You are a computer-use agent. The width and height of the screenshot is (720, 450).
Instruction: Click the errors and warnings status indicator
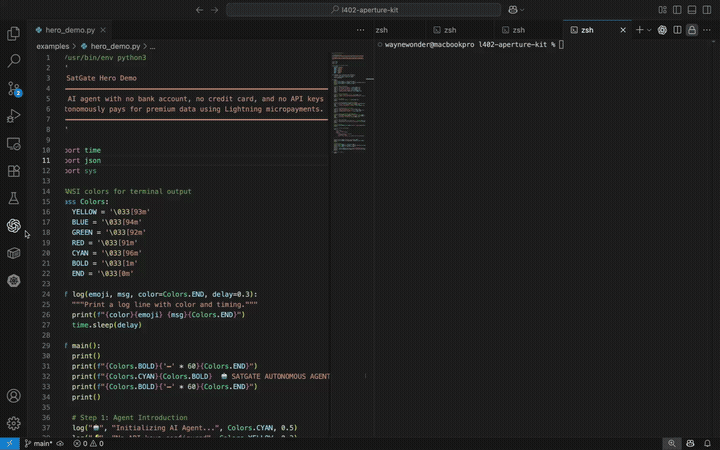coord(87,443)
